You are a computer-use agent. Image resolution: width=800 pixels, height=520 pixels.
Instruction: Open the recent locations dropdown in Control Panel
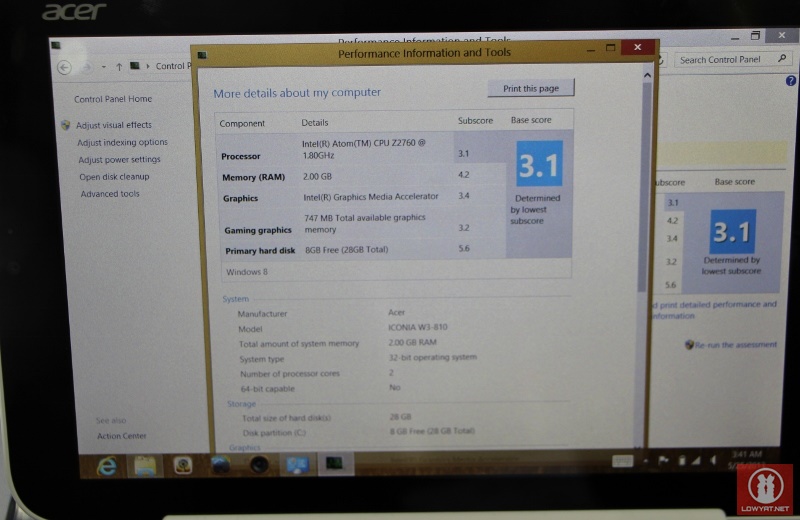[104, 67]
